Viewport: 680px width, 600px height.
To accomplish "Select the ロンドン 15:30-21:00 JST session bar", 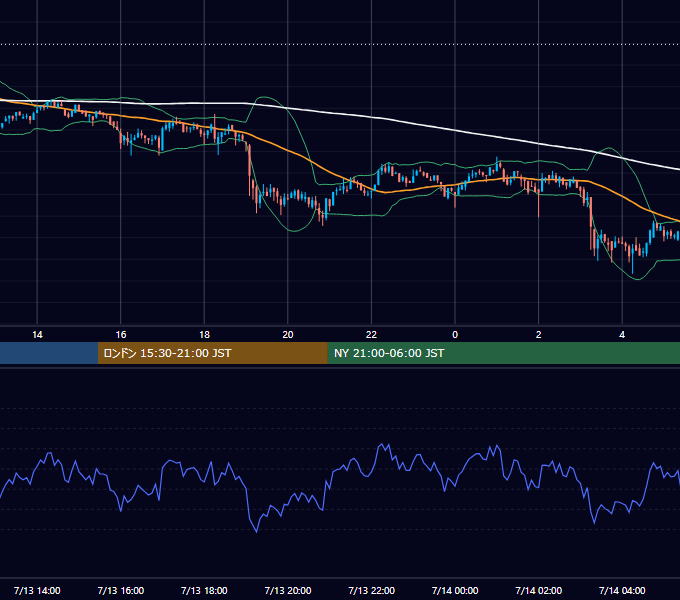I will pyautogui.click(x=212, y=353).
